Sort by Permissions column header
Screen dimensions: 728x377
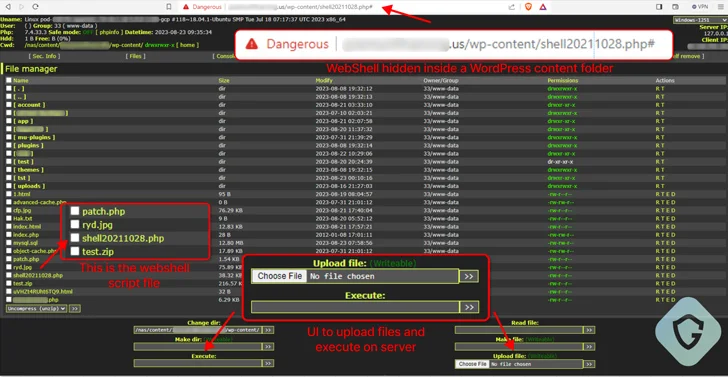click(563, 80)
